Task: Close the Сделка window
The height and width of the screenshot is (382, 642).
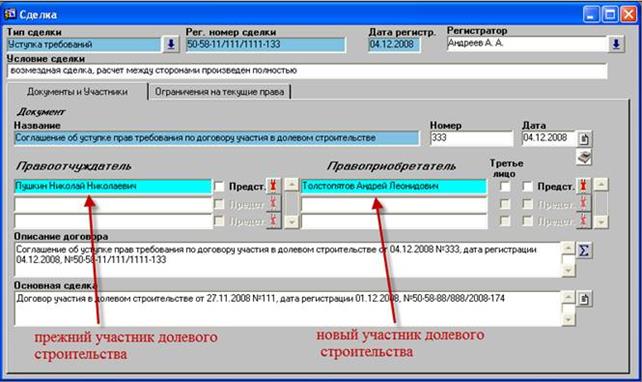Action: click(628, 15)
